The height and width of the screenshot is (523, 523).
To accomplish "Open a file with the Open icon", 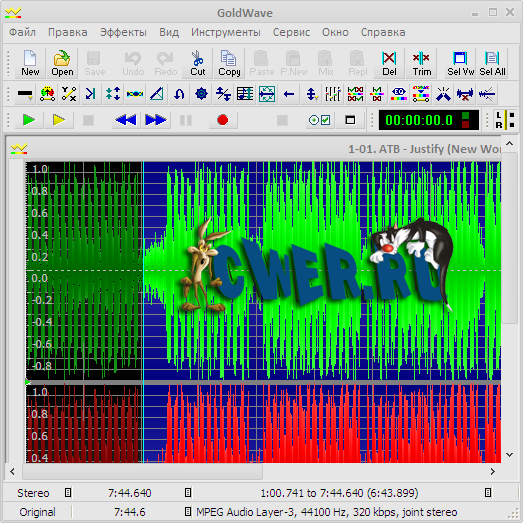I will tap(62, 63).
